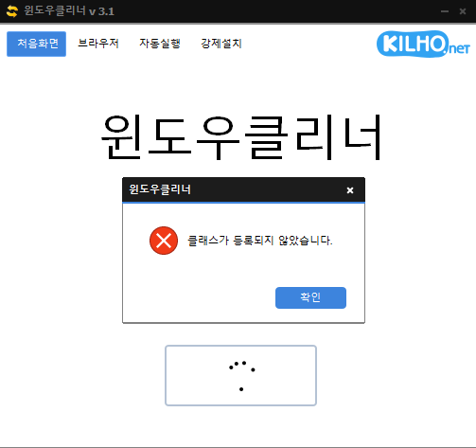Go to the 강제설치 tab
The image size is (476, 448).
[221, 44]
